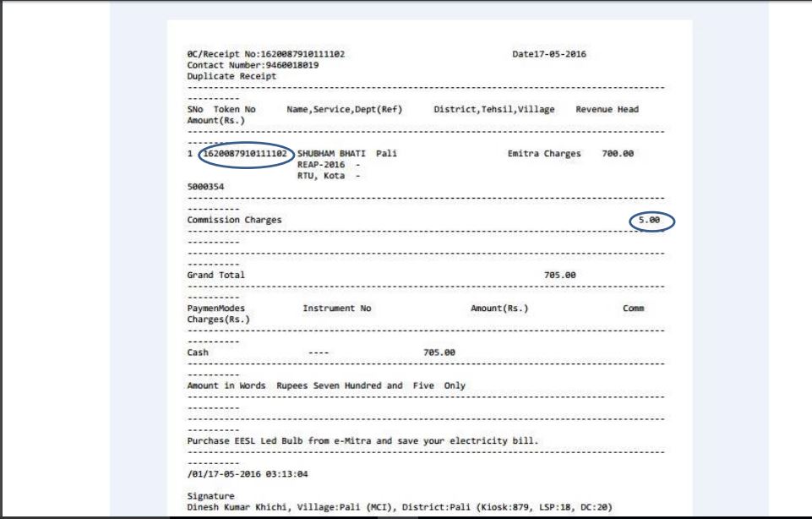The height and width of the screenshot is (519, 812).
Task: Click the Grand Total label
Action: 215,275
